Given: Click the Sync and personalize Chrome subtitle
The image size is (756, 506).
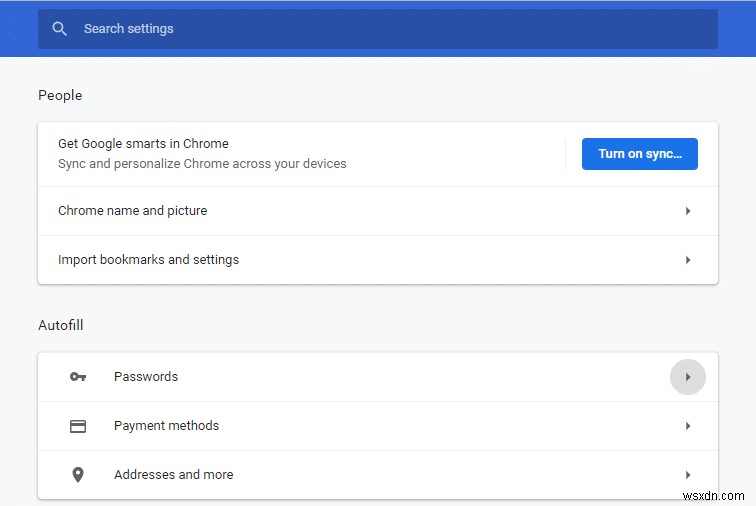Looking at the screenshot, I should [x=202, y=164].
